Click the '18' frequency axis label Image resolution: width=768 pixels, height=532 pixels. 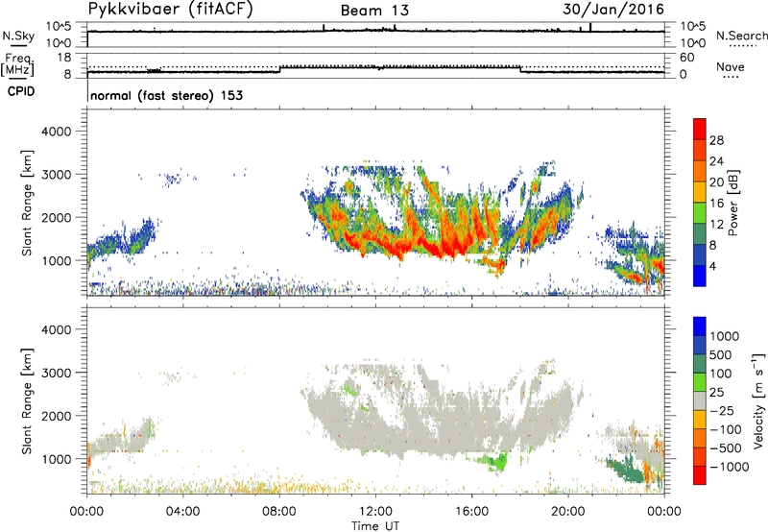[x=64, y=57]
